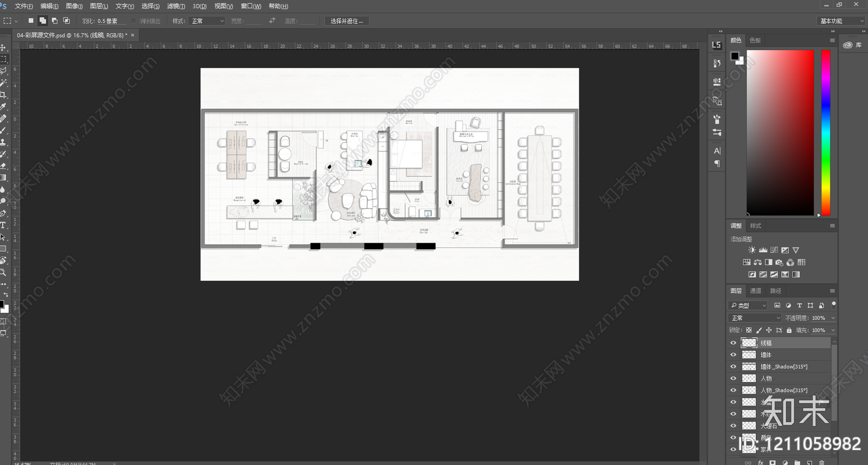Click the 羽化 feather input field
868x465 pixels.
pos(111,21)
